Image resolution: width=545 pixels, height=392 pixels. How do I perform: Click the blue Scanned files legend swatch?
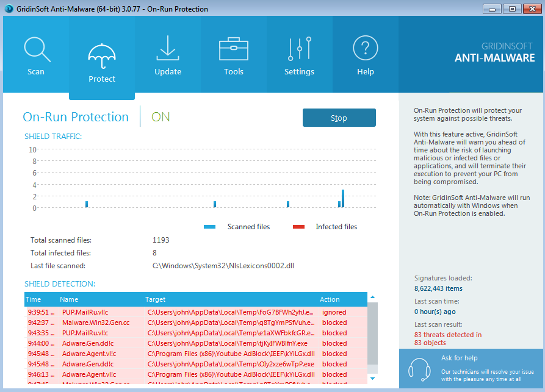[x=210, y=227]
